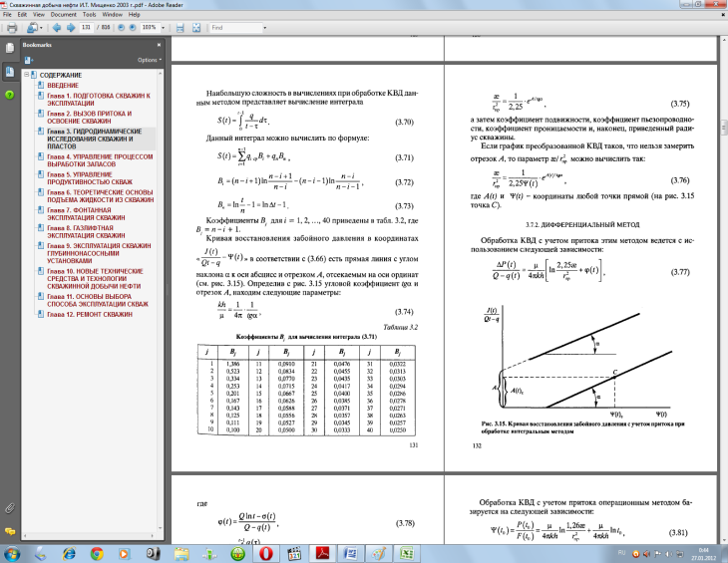Open the Tools menu
This screenshot has height=563, width=728.
tap(89, 15)
